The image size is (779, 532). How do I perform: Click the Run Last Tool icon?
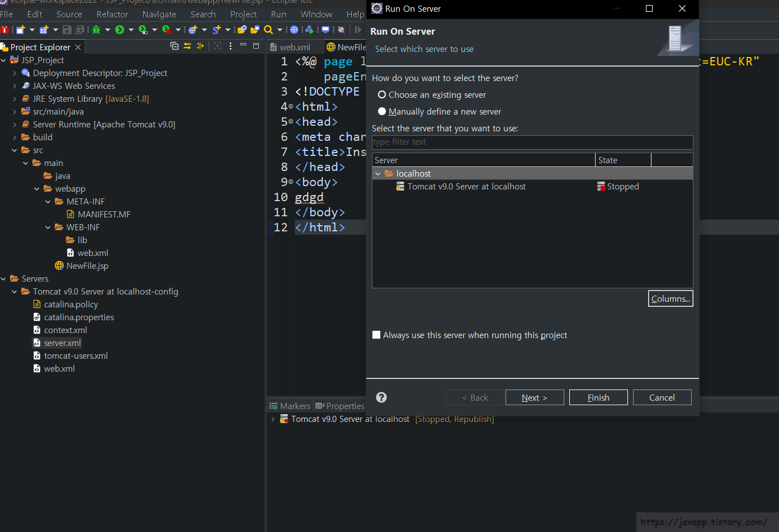(x=167, y=30)
